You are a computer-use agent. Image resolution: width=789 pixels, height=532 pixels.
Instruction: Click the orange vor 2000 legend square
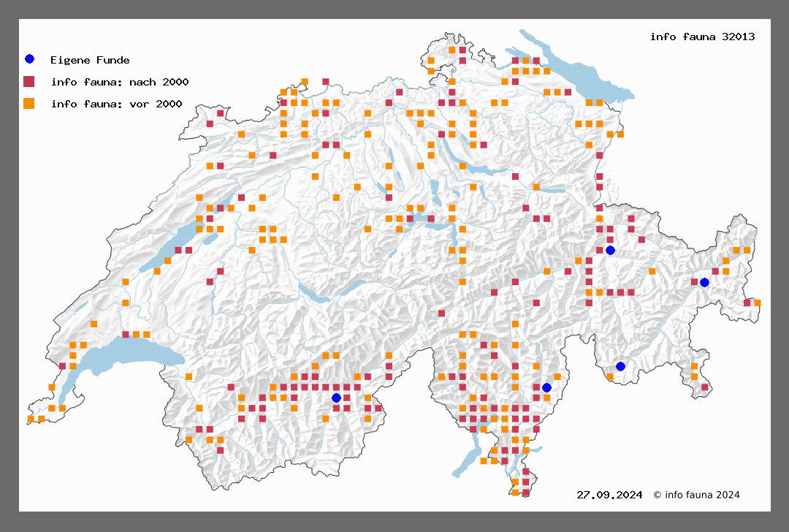[29, 103]
